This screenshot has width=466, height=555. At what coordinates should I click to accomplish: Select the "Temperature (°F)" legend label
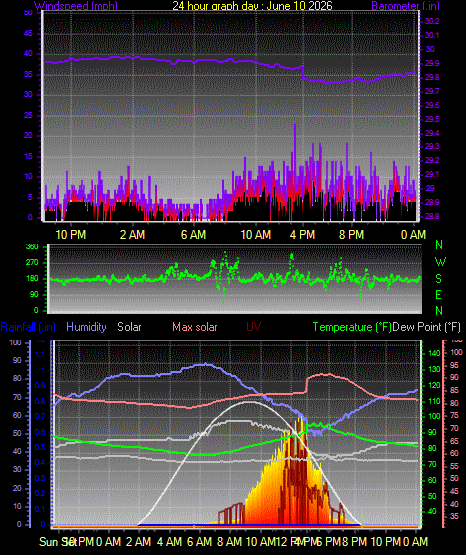352,327
